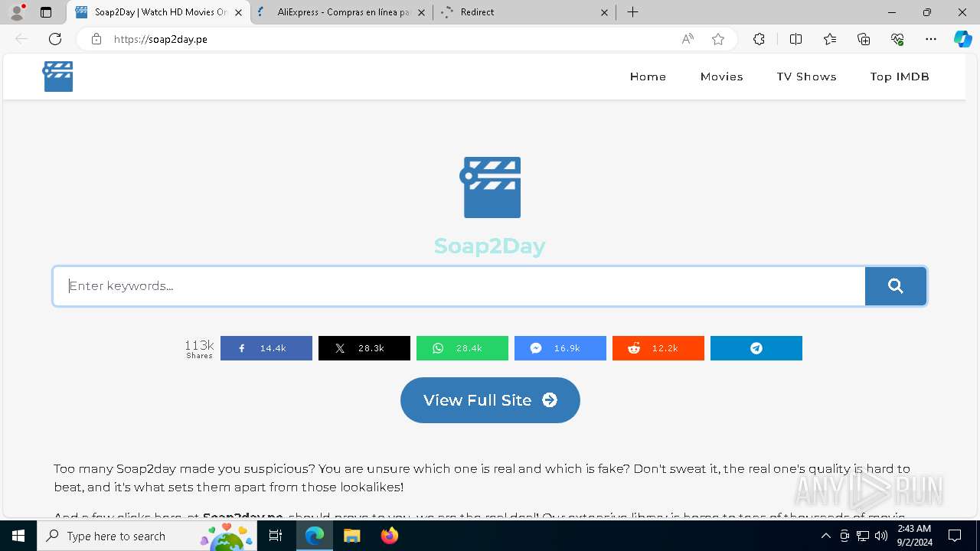Open the volume control in tray
The image size is (980, 551).
coord(881,536)
